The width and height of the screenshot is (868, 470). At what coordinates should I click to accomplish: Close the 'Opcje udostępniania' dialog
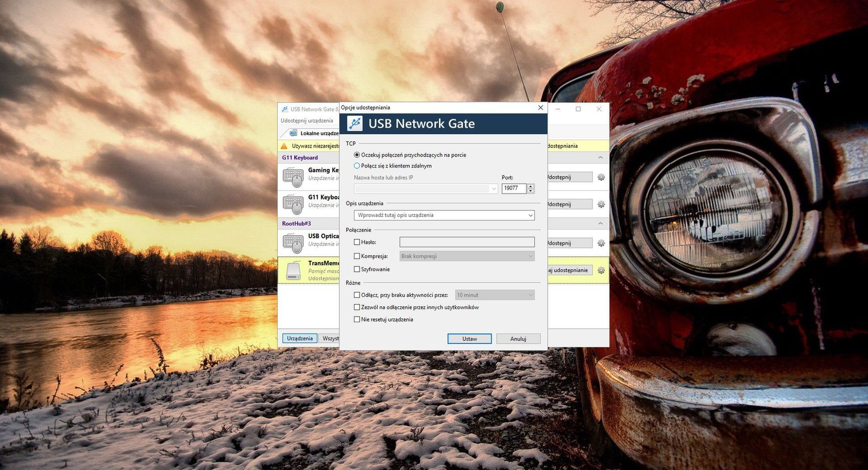pos(540,107)
